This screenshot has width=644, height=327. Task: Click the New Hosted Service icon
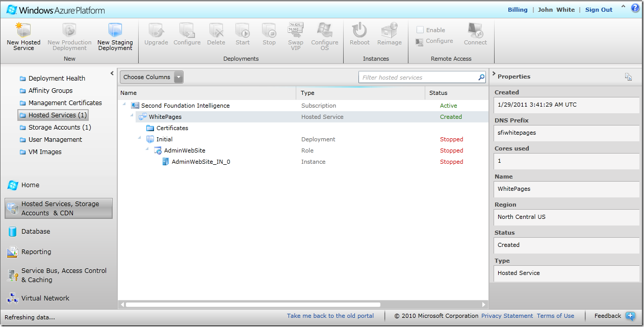23,30
